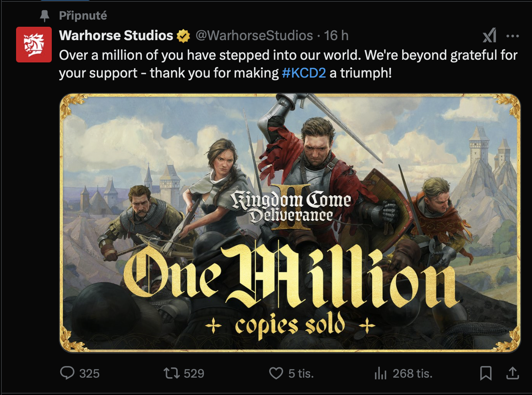
Task: Click the Připnuté pinned label
Action: coord(83,16)
